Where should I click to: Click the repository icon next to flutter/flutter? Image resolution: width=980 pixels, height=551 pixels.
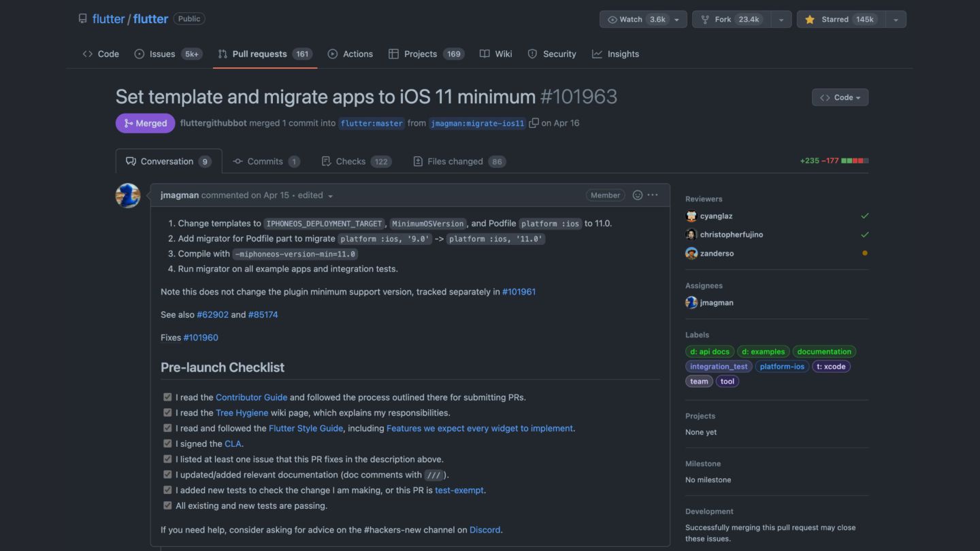pyautogui.click(x=83, y=19)
